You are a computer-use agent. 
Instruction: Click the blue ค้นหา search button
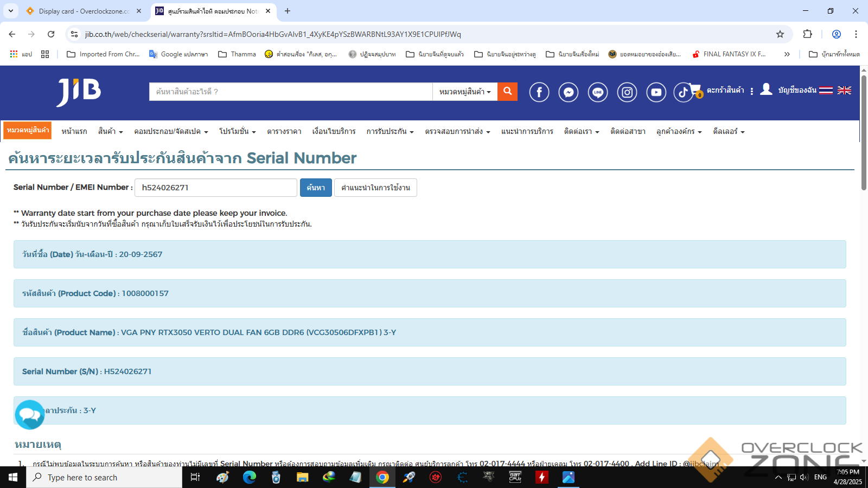316,188
